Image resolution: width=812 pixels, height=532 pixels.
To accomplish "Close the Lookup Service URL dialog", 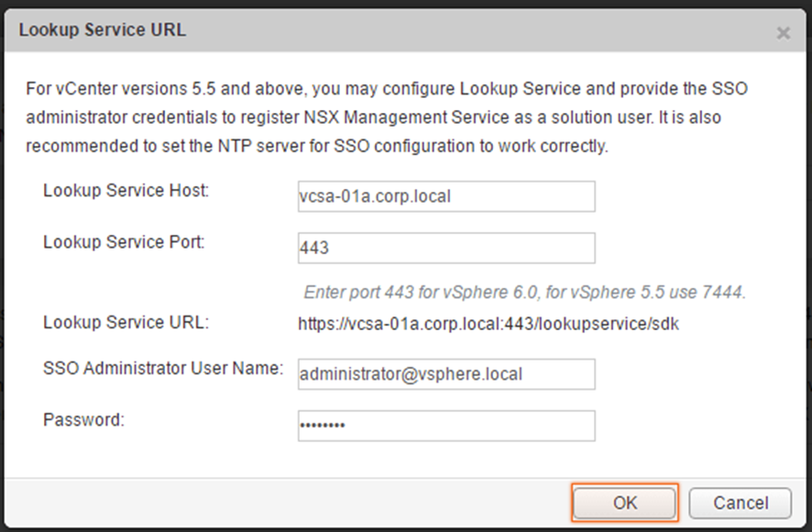I will pos(783,33).
